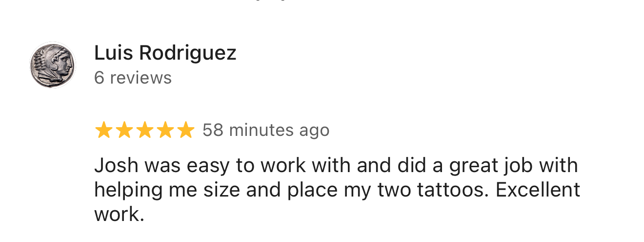Screen dimensions: 644x242
Task: Select the third gold rating star
Action: click(144, 131)
